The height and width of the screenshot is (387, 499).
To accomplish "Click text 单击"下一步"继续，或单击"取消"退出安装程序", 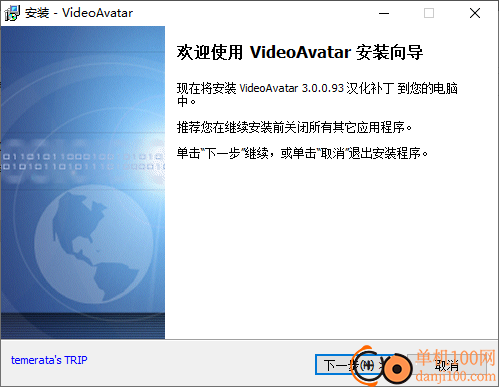I will click(x=302, y=153).
